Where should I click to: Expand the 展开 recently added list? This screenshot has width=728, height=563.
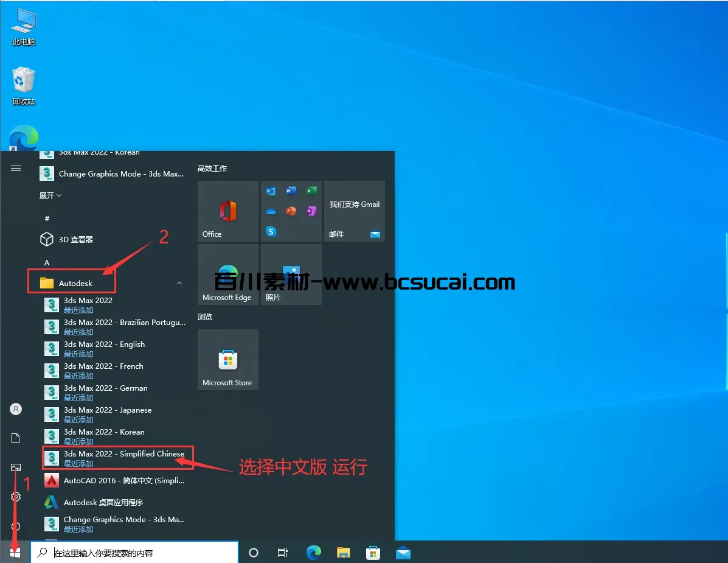[50, 195]
